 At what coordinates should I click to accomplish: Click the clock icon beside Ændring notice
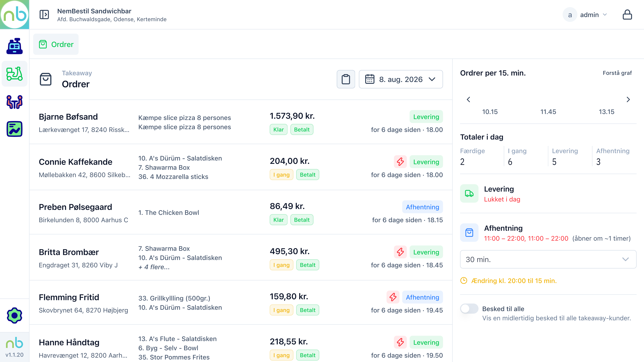464,281
